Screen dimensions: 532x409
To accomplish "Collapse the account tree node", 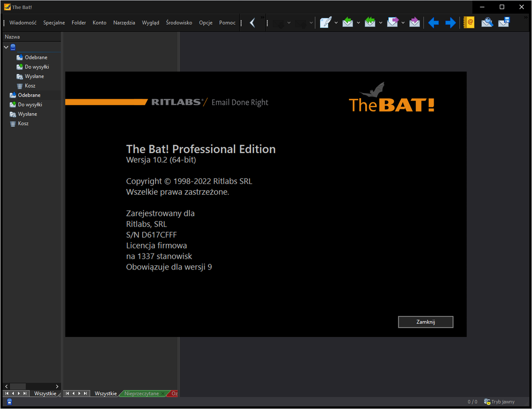I will pos(6,47).
